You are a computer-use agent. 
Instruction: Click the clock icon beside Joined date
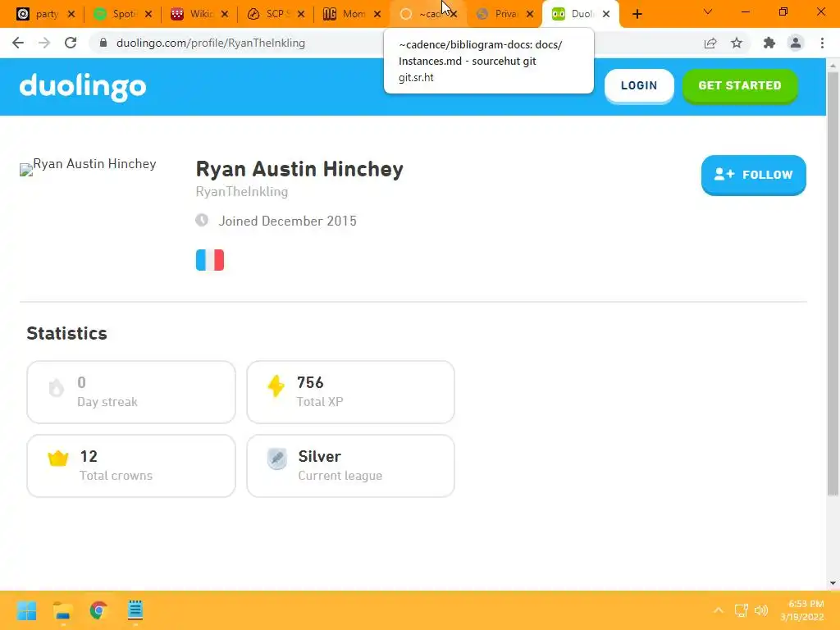[202, 220]
